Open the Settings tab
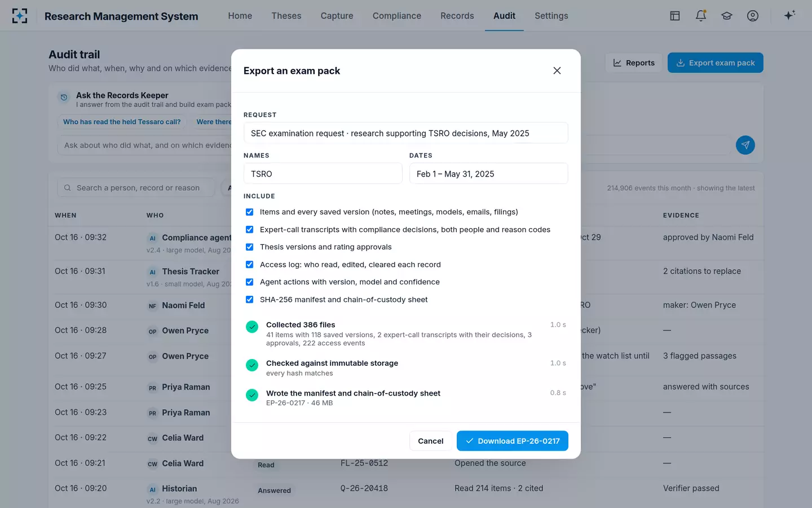This screenshot has height=508, width=812. pyautogui.click(x=551, y=16)
